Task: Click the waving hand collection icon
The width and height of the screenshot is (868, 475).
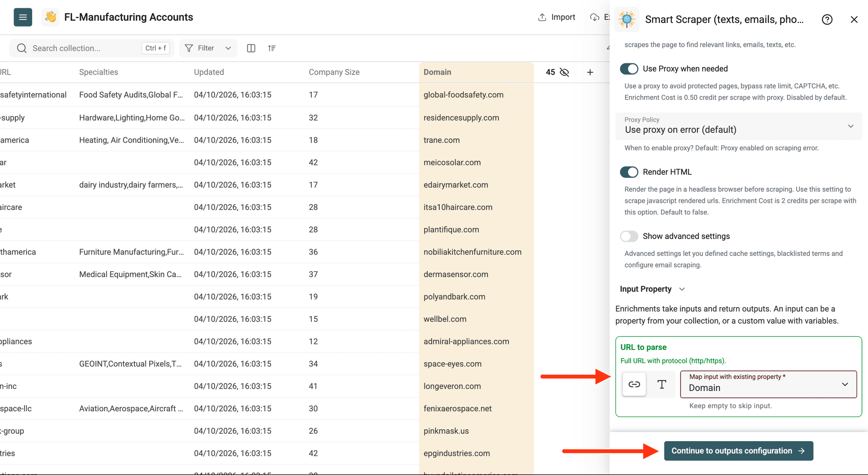Action: click(51, 17)
